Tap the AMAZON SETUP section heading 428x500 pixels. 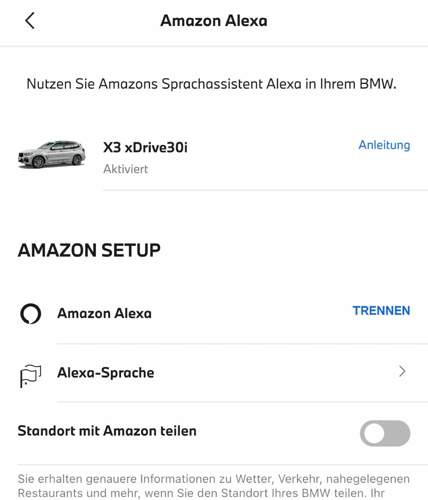pyautogui.click(x=89, y=250)
